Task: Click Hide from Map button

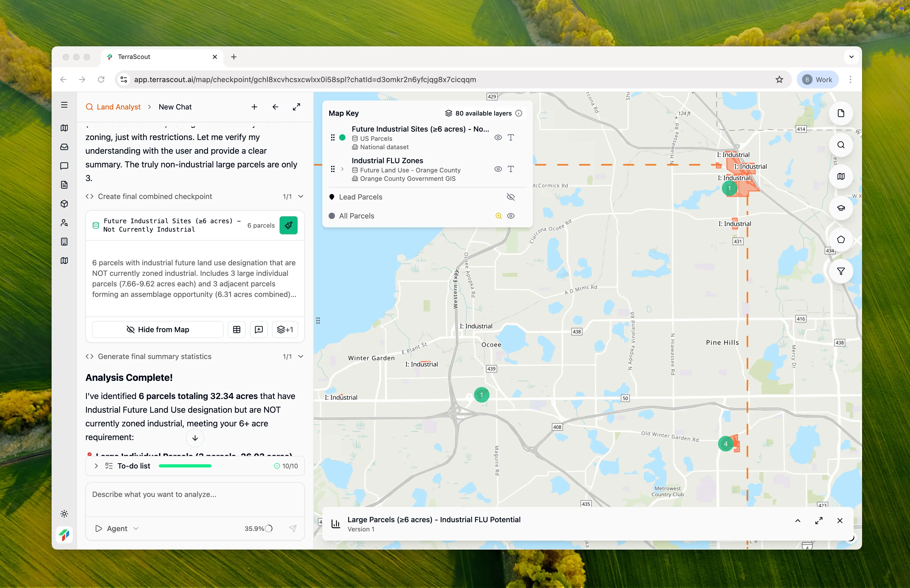Action: 158,330
